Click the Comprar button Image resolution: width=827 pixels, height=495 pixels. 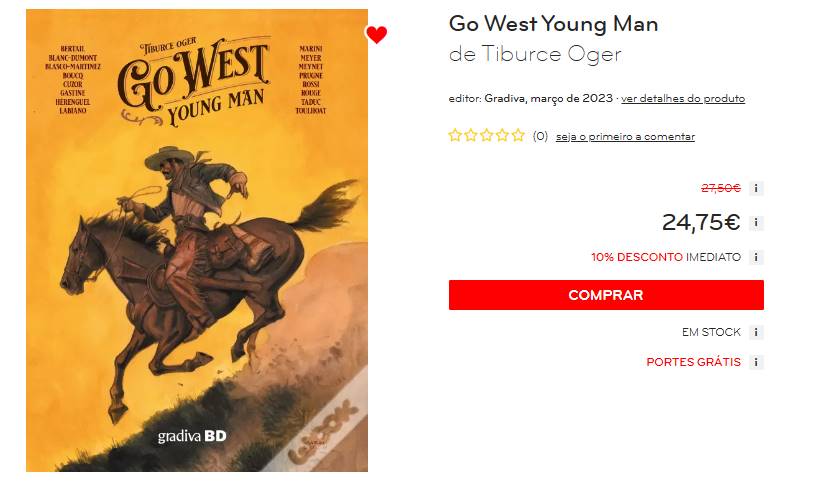click(606, 295)
